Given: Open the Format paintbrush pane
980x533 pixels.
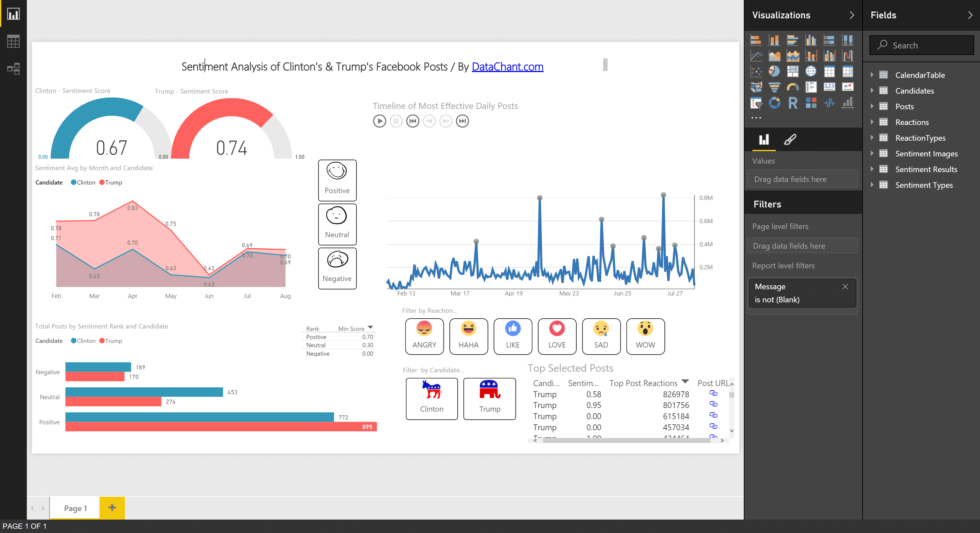Looking at the screenshot, I should (790, 140).
